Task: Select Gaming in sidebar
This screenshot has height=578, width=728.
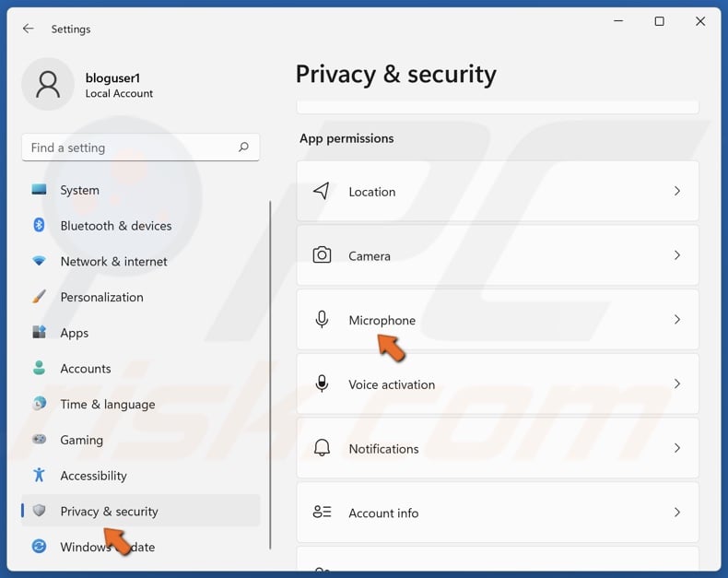Action: point(141,440)
